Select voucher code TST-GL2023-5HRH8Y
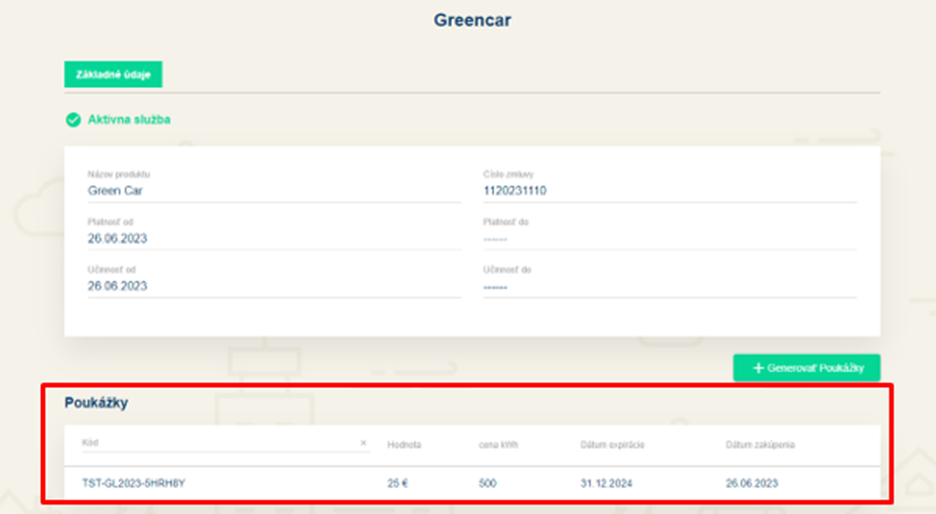Viewport: 936px width, 514px height. [134, 483]
